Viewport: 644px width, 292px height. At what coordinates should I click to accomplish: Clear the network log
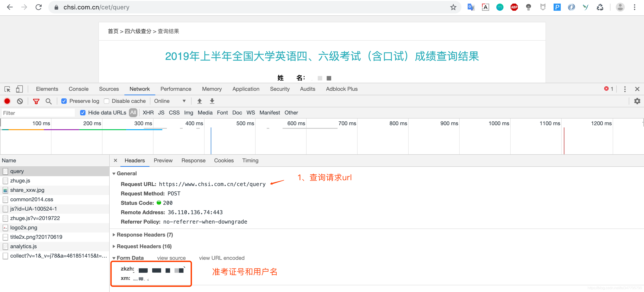tap(20, 101)
